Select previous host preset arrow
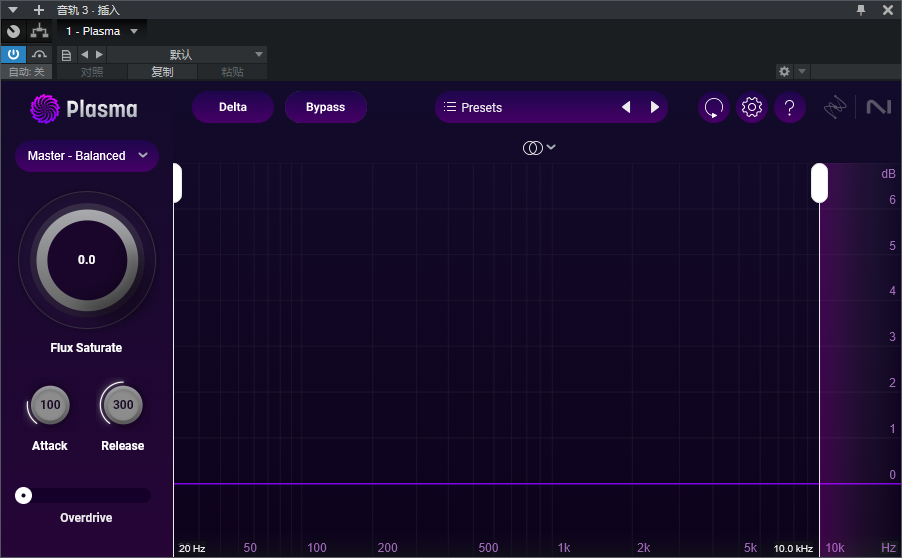The width and height of the screenshot is (902, 558). click(85, 54)
